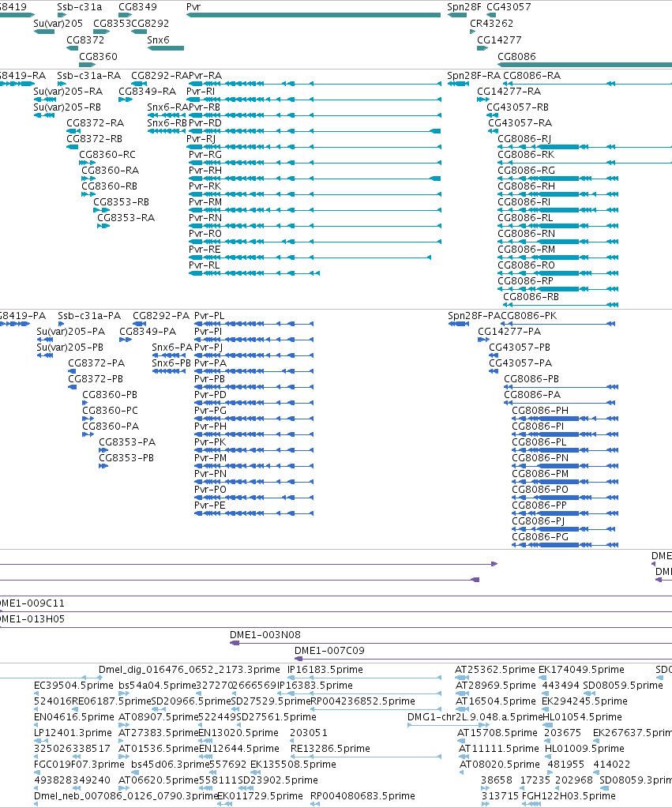Click transcript CG8360-RC

tap(87, 163)
